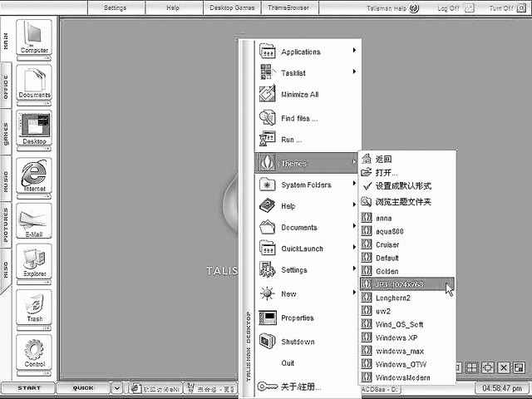532x399 pixels.
Task: Expand the Help submenu arrow in the menu
Action: click(354, 204)
